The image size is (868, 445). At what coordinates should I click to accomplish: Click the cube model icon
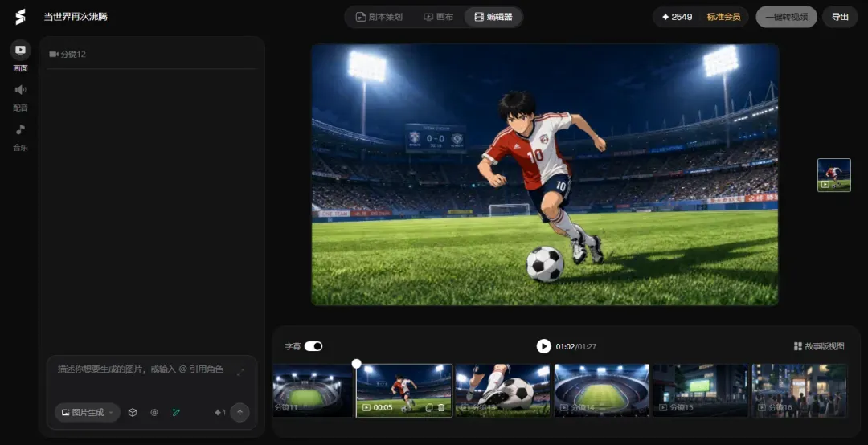[133, 412]
